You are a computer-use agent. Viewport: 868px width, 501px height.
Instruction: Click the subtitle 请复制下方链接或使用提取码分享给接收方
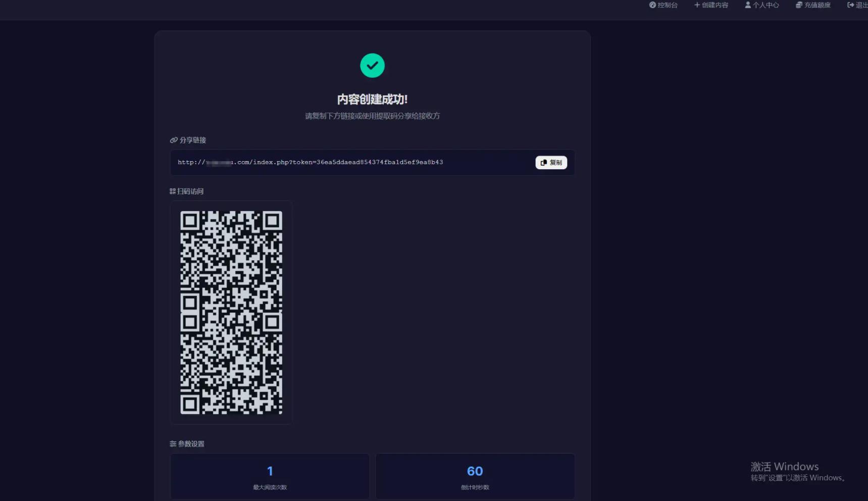pos(372,116)
